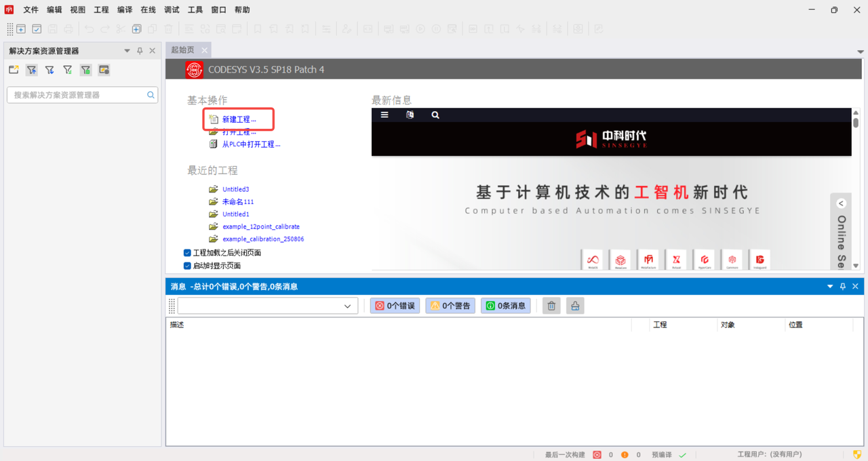Screen dimensions: 868x461
Task: Click the HyperCare product tile
Action: tap(705, 260)
